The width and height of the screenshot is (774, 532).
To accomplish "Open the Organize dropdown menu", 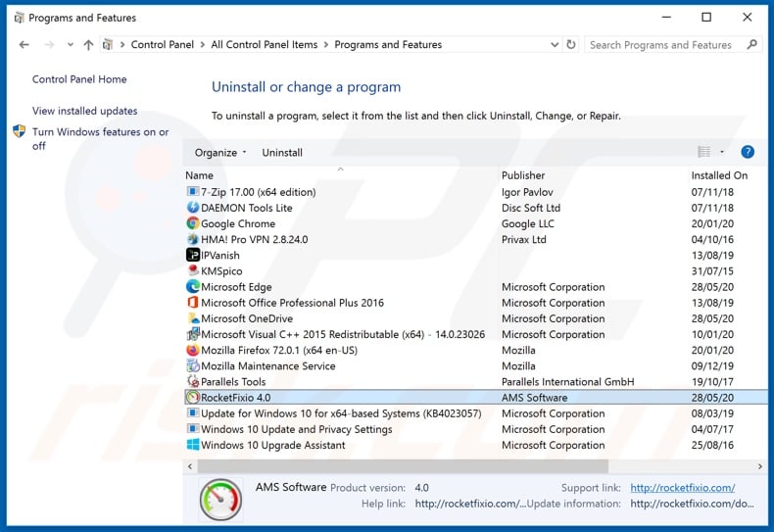I will coord(221,153).
